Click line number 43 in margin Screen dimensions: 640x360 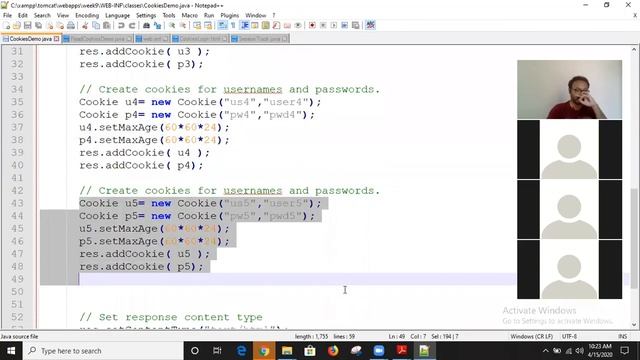(17, 203)
